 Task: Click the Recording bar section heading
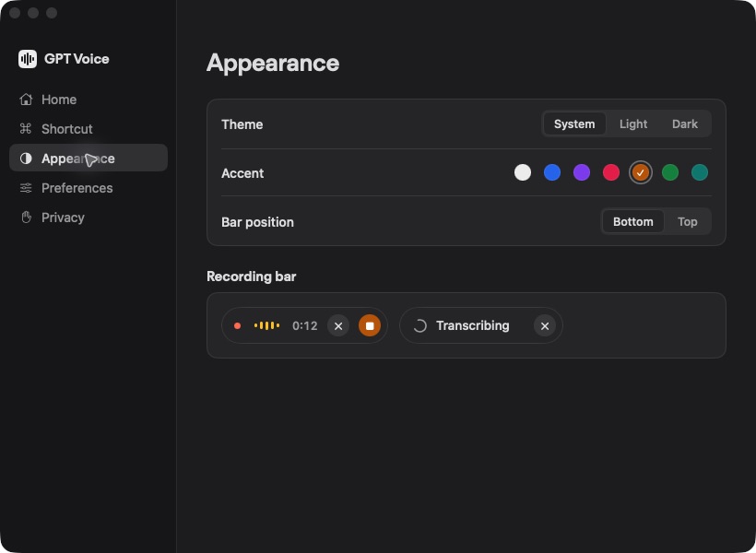point(251,276)
